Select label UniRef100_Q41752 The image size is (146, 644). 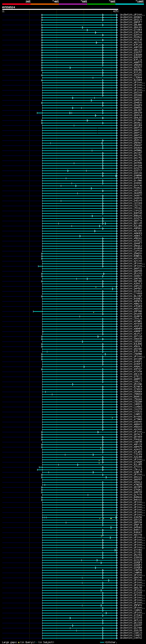tap(131, 156)
